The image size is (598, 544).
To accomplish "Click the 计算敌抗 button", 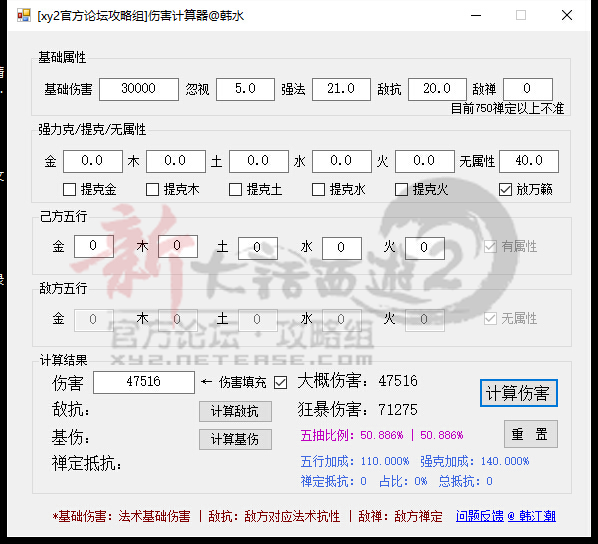I will [x=235, y=411].
